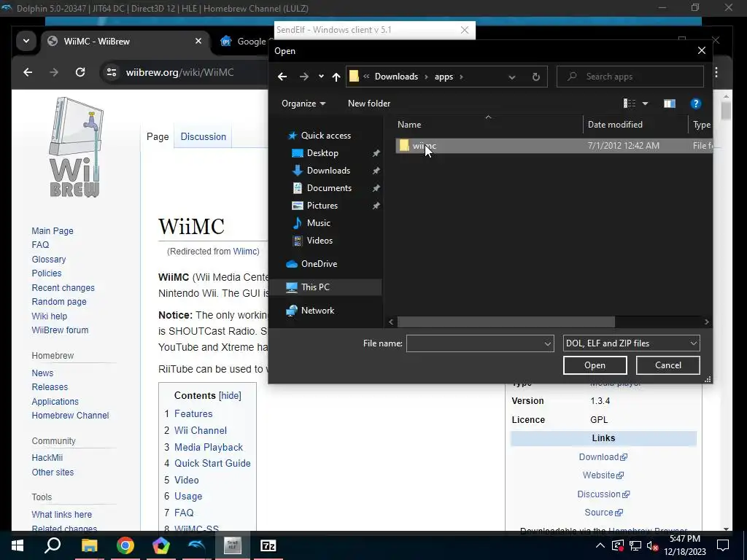Close the WiiMC - WiiBrew tab
The image size is (747, 560).
click(198, 42)
